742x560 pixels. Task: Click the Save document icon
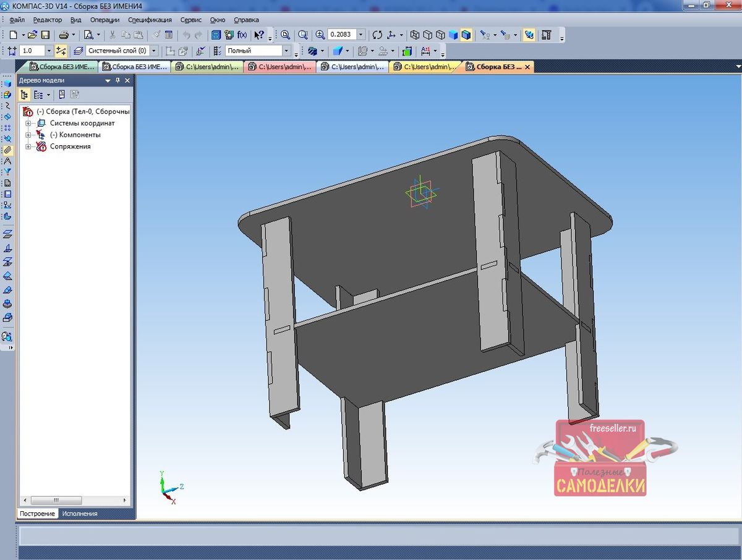pos(45,35)
